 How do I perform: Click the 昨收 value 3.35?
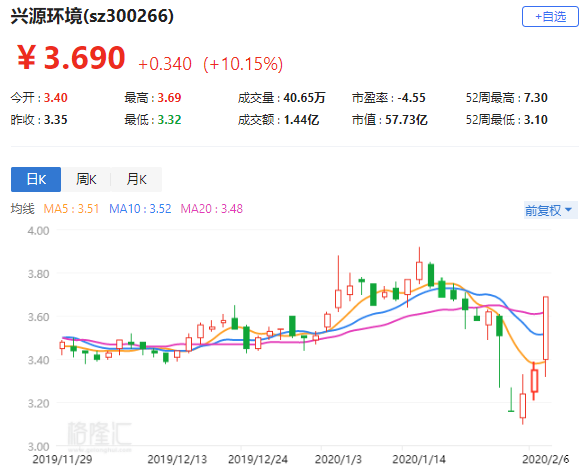click(56, 120)
